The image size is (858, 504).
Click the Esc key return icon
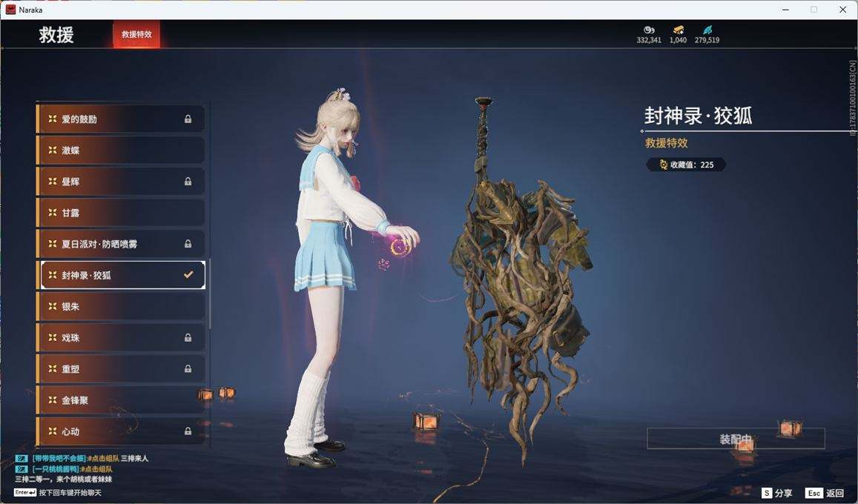814,493
